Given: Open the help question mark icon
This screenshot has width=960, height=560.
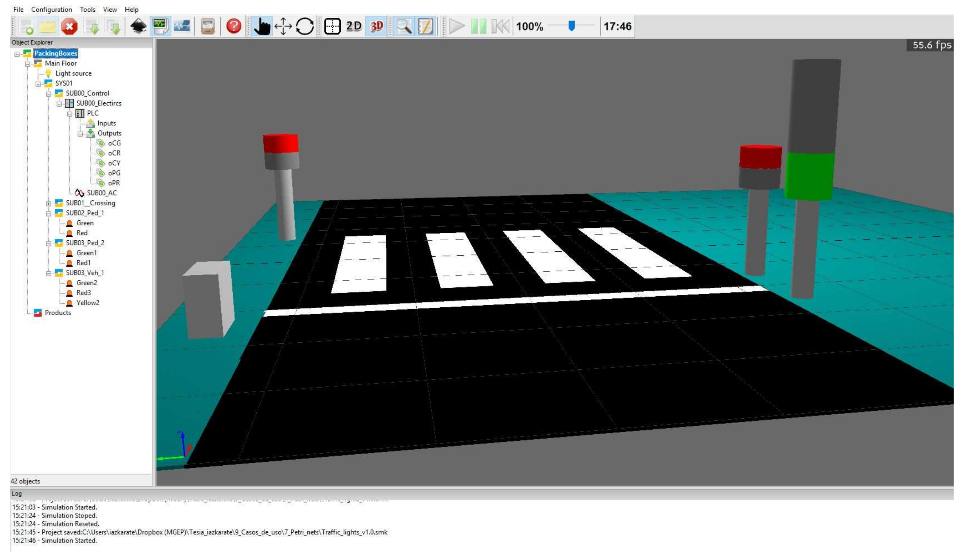Looking at the screenshot, I should tap(234, 26).
